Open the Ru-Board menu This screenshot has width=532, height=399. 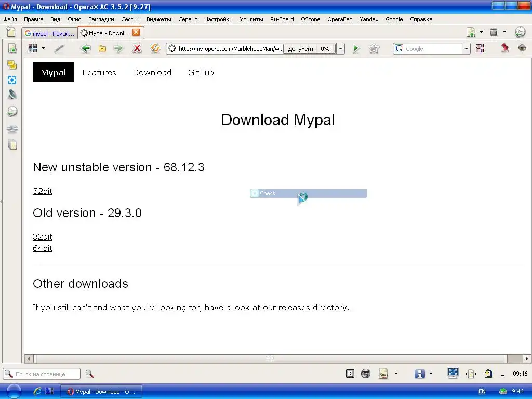point(282,19)
